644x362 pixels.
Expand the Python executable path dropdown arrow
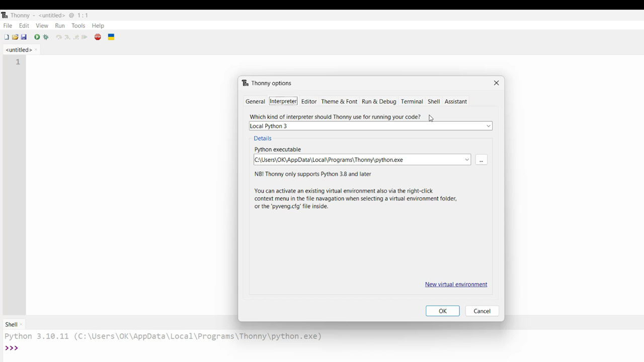coord(467,160)
